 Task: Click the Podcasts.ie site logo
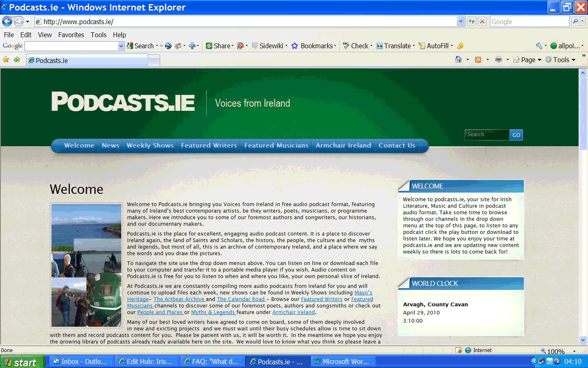[x=123, y=102]
